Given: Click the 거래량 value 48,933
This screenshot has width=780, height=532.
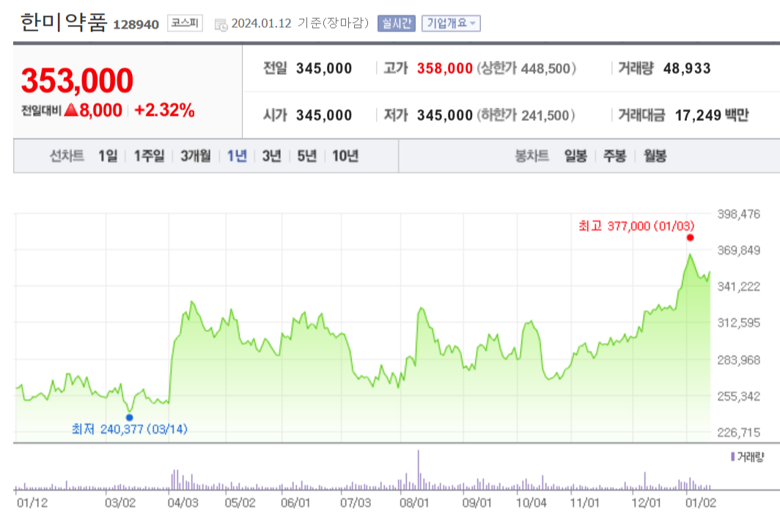Looking at the screenshot, I should pyautogui.click(x=687, y=69).
